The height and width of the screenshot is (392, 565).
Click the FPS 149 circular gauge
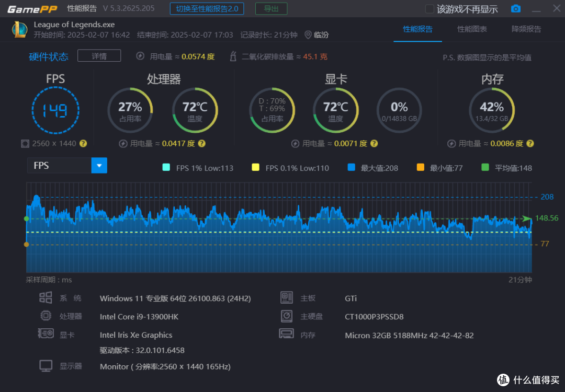pos(55,110)
